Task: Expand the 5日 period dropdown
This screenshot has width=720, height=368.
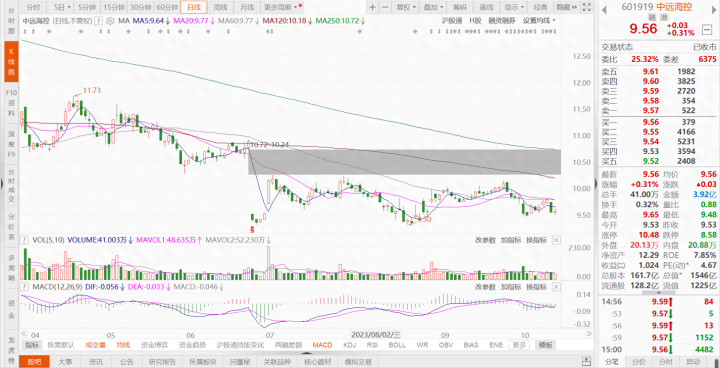Action: (x=62, y=7)
